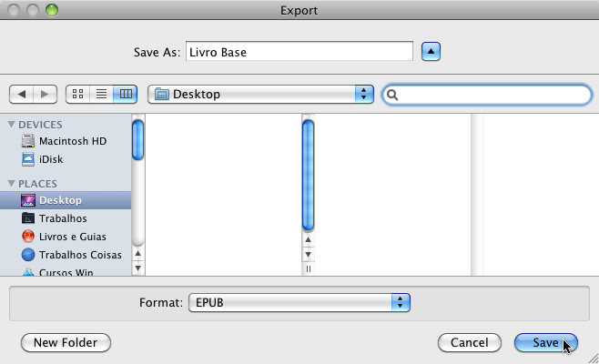Screen dimensions: 599x364
Task: Go forward with the right arrow button
Action: (x=46, y=94)
